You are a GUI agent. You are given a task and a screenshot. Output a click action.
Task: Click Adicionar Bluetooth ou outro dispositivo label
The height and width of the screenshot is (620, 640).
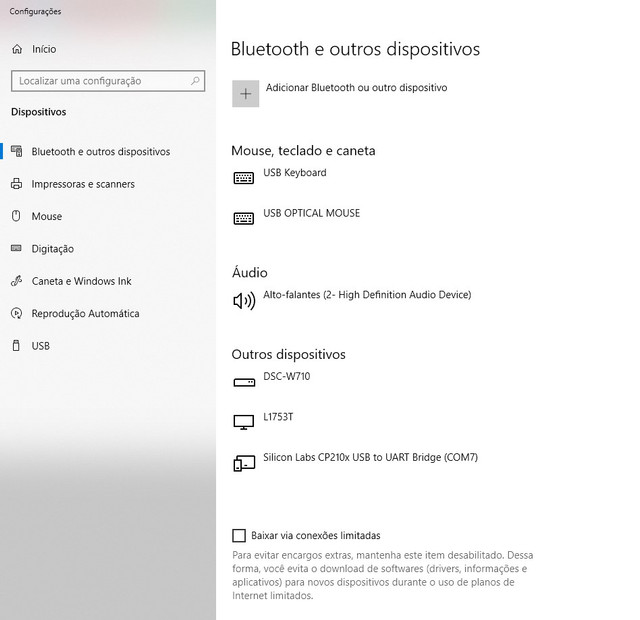click(356, 88)
